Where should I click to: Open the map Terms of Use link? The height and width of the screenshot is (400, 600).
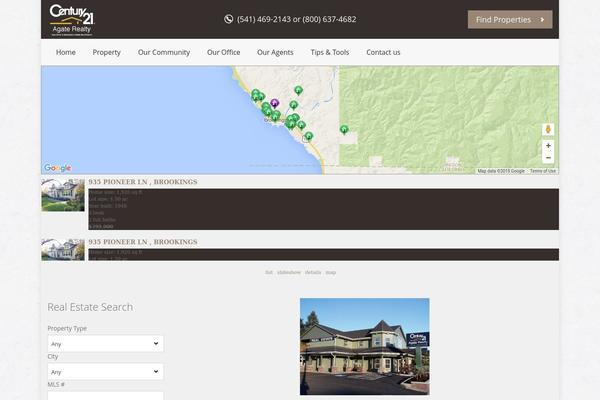pos(543,171)
